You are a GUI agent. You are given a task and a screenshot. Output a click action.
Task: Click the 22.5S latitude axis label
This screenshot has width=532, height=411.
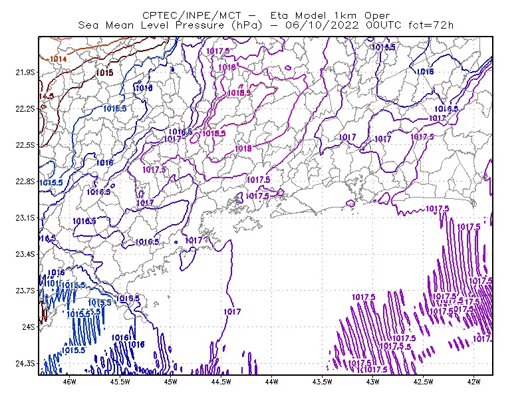pyautogui.click(x=25, y=145)
